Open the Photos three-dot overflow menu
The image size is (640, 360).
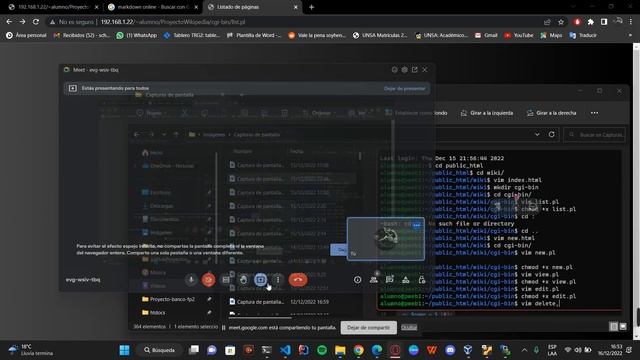coord(594,113)
